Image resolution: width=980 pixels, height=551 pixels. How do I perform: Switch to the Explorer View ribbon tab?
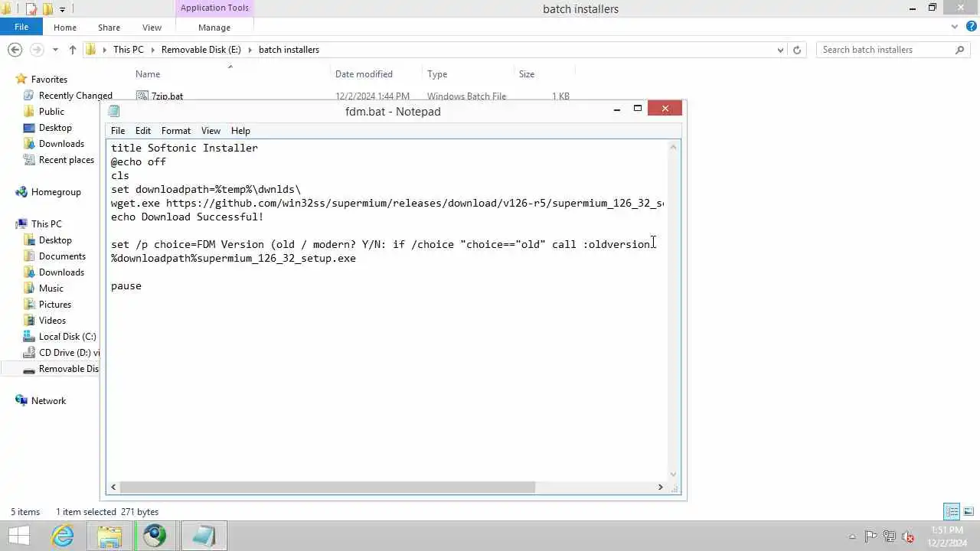coord(152,28)
